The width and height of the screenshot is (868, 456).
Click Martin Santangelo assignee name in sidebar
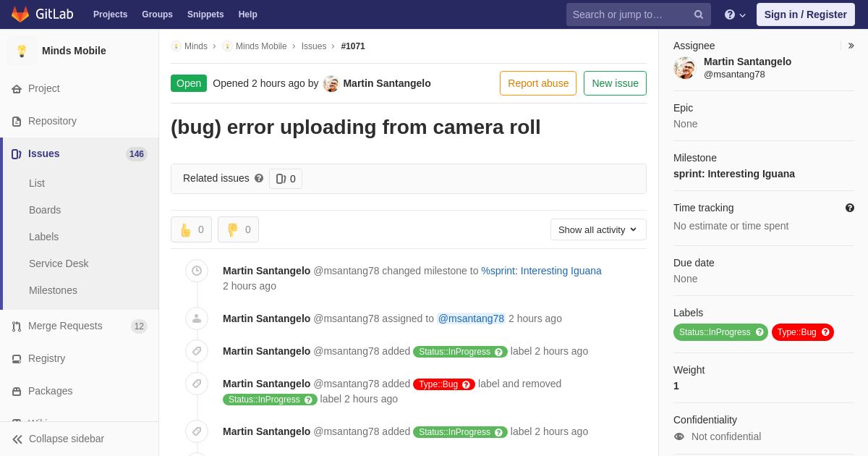(747, 62)
